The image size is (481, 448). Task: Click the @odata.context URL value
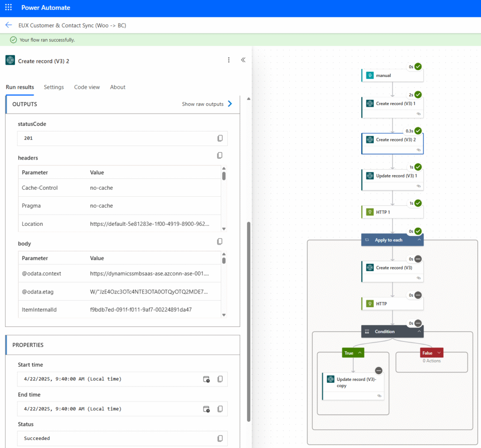(x=149, y=273)
